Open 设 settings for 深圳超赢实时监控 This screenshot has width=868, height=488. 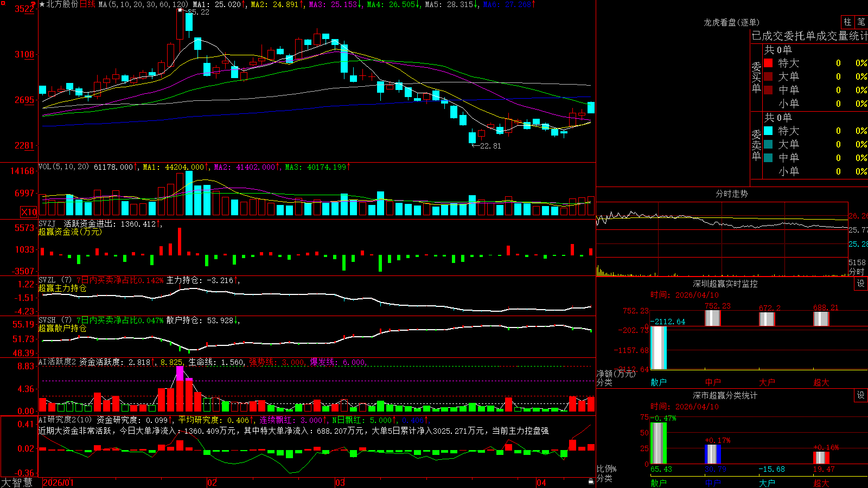pos(861,284)
